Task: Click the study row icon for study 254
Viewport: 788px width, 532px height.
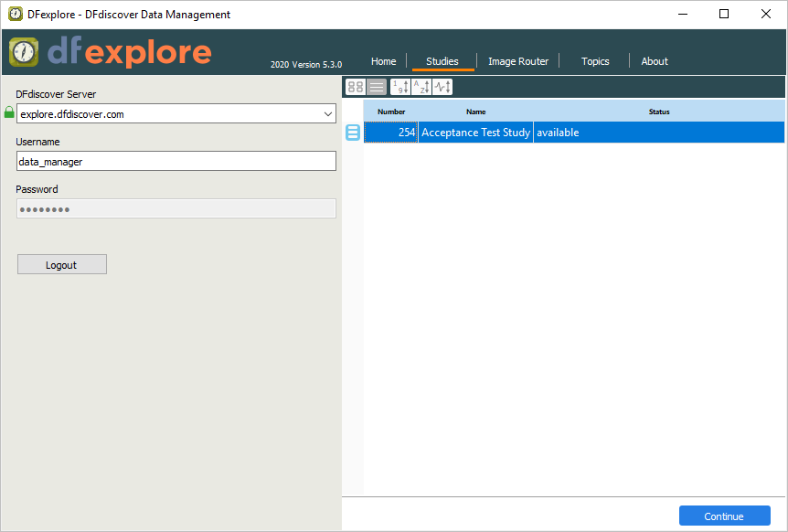Action: click(353, 133)
